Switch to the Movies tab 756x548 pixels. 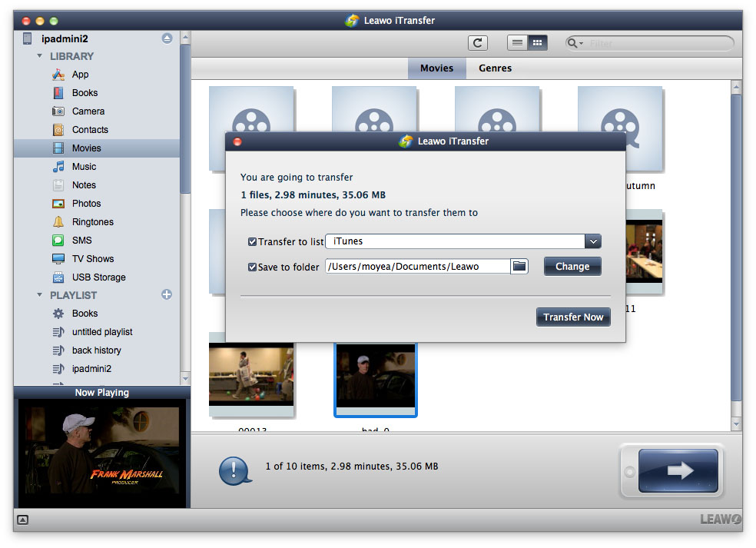437,68
